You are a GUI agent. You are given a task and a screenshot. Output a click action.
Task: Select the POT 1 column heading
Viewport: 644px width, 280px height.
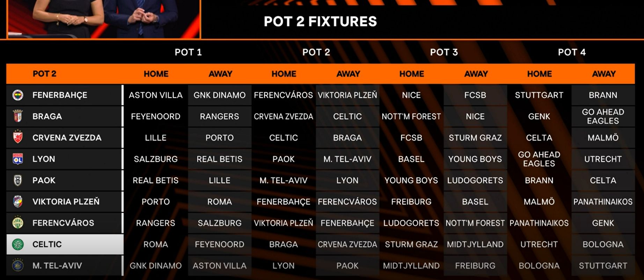pyautogui.click(x=188, y=52)
